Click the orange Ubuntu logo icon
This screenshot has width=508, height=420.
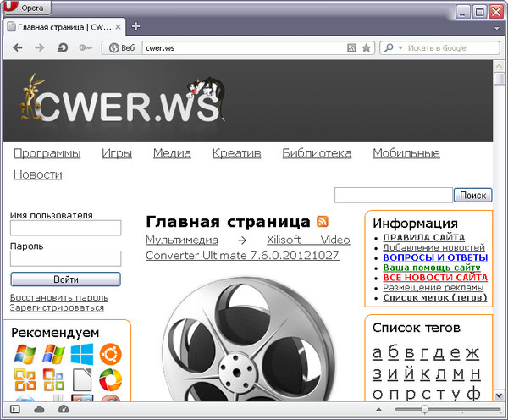(x=110, y=354)
